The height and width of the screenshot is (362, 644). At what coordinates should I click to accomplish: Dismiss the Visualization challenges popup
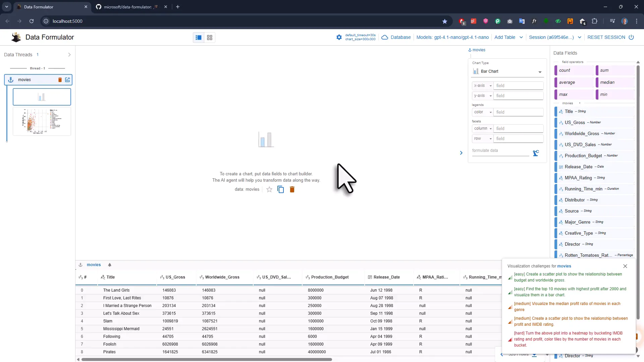pyautogui.click(x=625, y=266)
